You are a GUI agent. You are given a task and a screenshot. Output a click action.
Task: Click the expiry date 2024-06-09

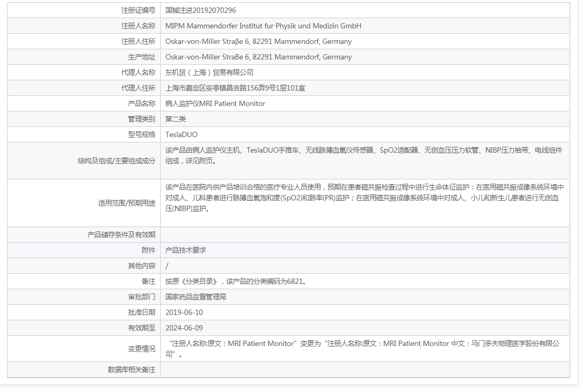click(184, 328)
